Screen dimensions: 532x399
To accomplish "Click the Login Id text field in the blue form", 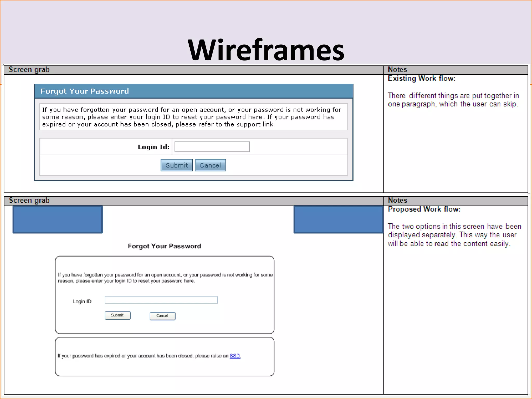I will coord(212,147).
